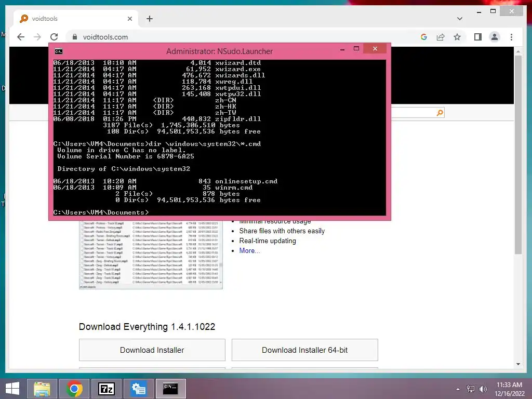Open a new Chrome tab
Image resolution: width=532 pixels, height=399 pixels.
click(x=150, y=19)
